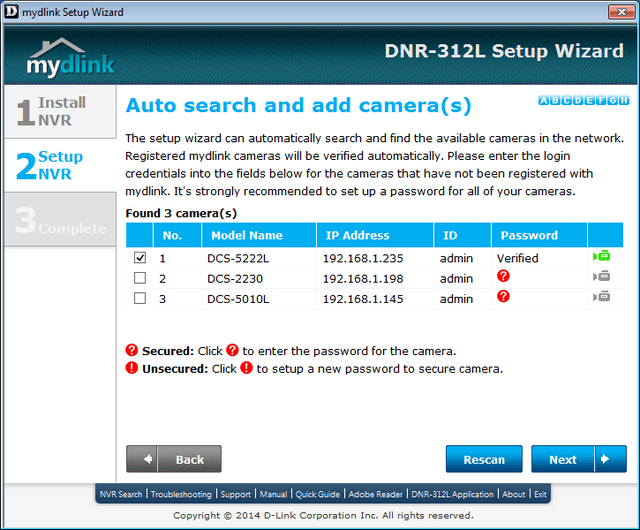Click step indicator letter E

[x=589, y=100]
